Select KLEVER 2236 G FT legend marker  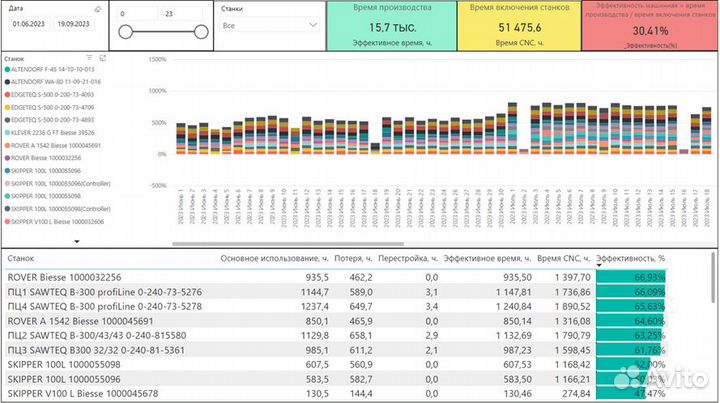click(8, 132)
